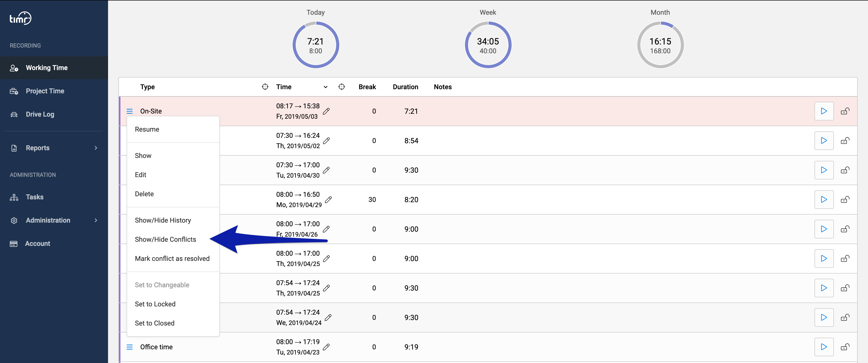Toggle lock status of the 2019/04/30 entry
Screen dimensions: 868x363
[845, 170]
